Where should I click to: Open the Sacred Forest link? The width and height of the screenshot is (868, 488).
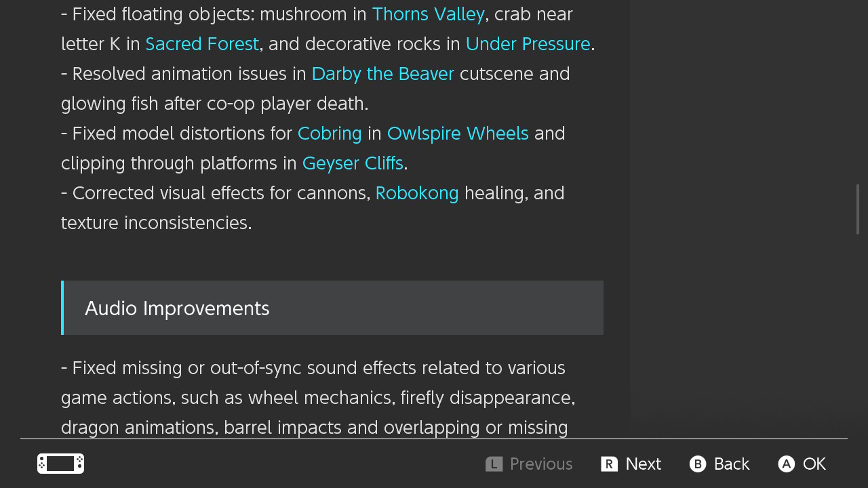click(202, 44)
